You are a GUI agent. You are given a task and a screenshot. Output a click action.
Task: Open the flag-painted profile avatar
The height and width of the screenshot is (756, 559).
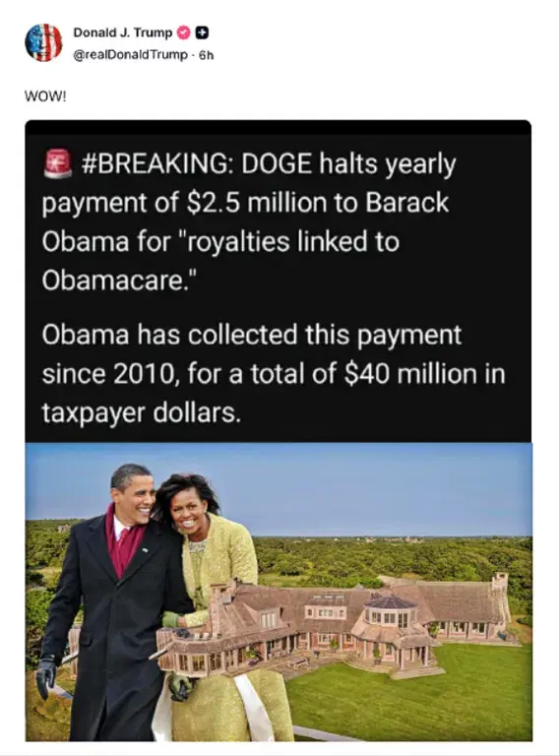click(x=43, y=42)
